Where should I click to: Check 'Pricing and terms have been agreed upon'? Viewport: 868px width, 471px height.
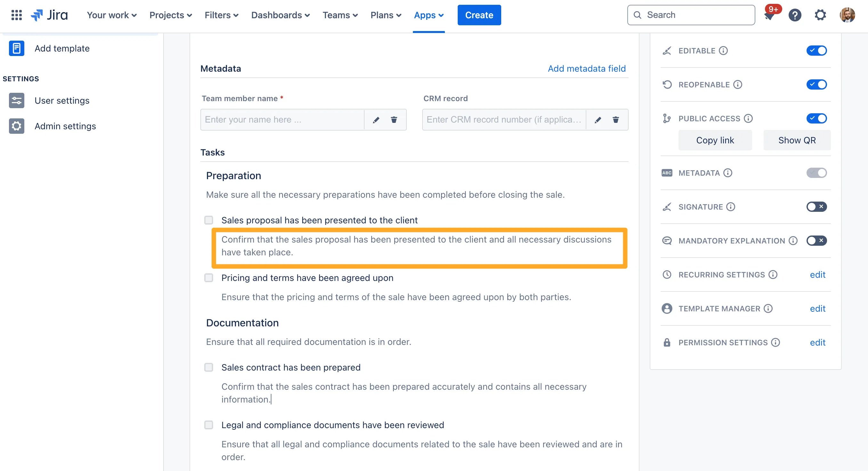[209, 278]
